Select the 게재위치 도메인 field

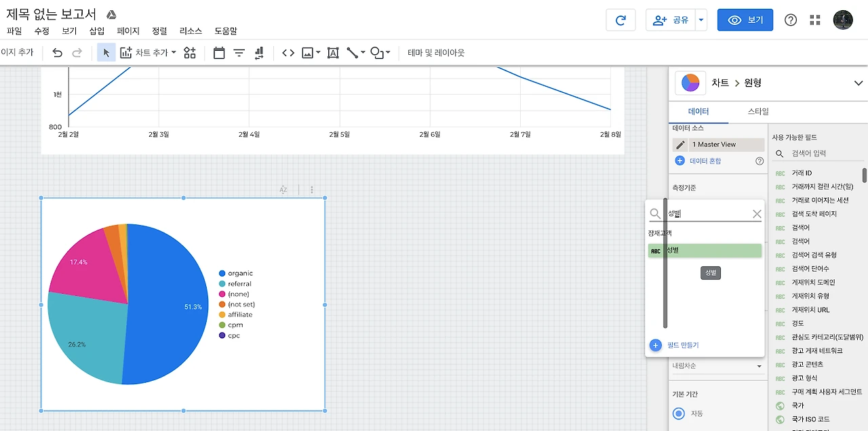click(x=813, y=283)
